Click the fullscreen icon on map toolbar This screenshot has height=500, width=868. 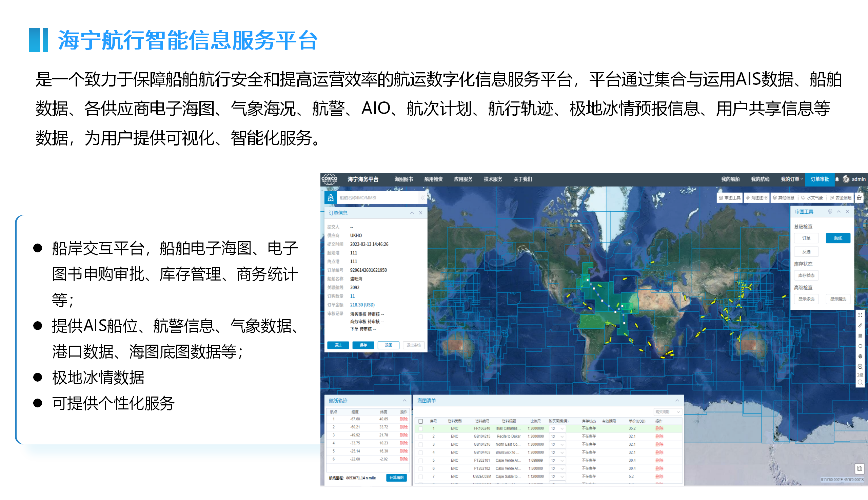[860, 315]
